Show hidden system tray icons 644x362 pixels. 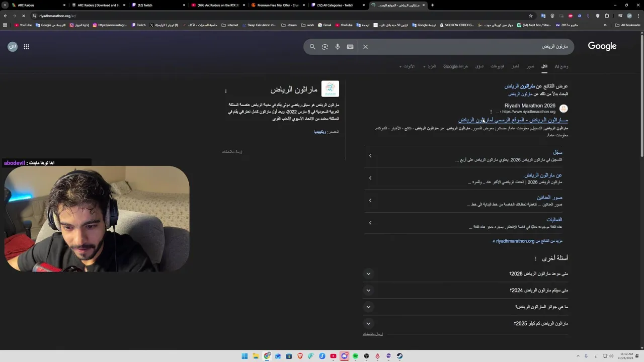[578, 356]
